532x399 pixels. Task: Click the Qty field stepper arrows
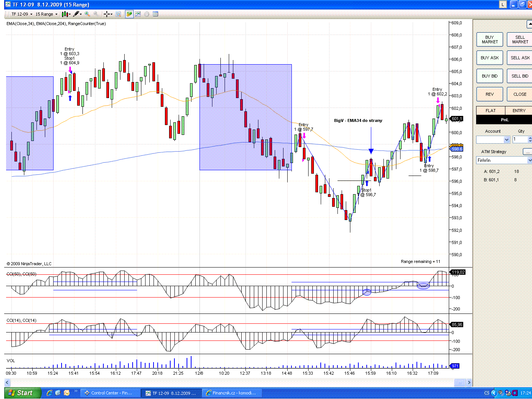[530, 139]
